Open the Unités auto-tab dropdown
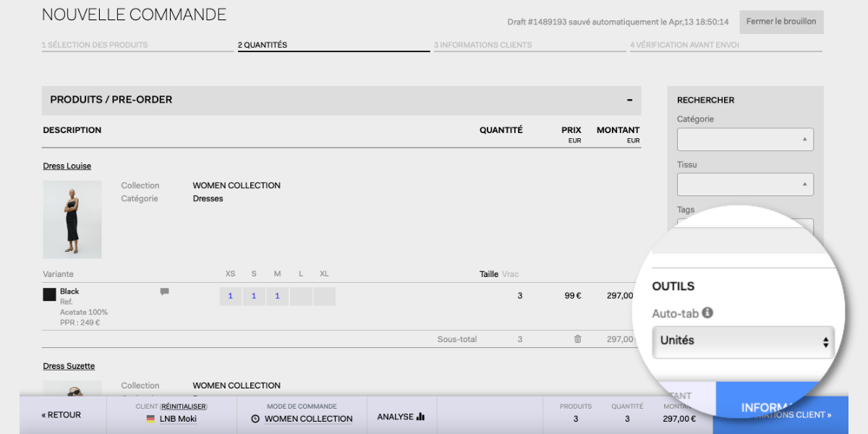The image size is (868, 434). (x=743, y=341)
